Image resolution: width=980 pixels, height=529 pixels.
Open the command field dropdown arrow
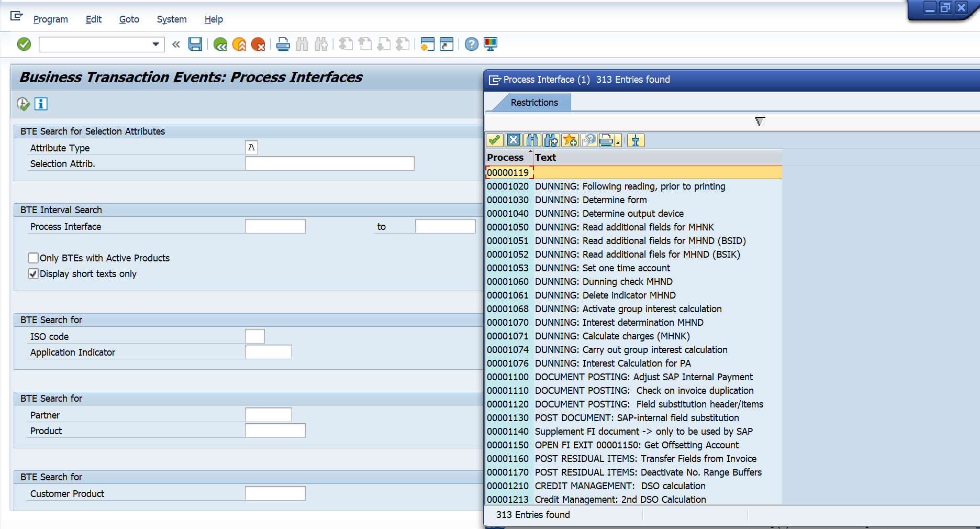point(155,44)
